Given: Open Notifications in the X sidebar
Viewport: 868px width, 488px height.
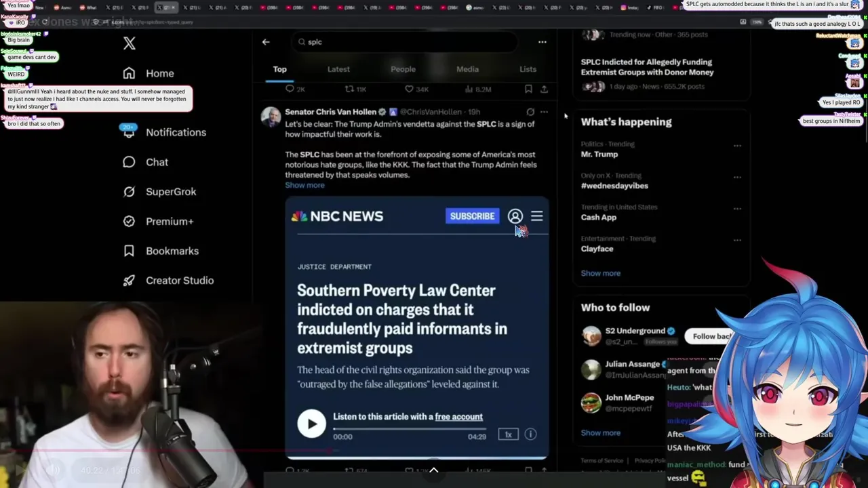Looking at the screenshot, I should pyautogui.click(x=163, y=132).
